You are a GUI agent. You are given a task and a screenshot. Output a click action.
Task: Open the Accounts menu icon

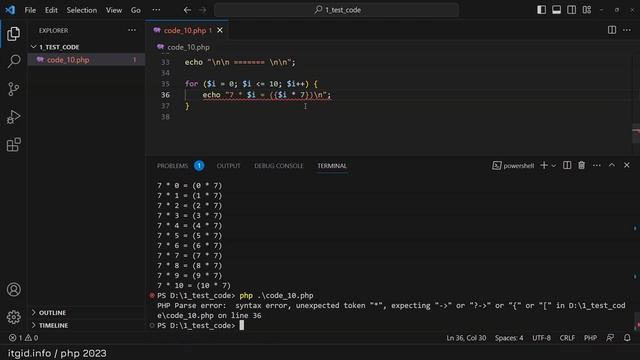tap(13, 289)
